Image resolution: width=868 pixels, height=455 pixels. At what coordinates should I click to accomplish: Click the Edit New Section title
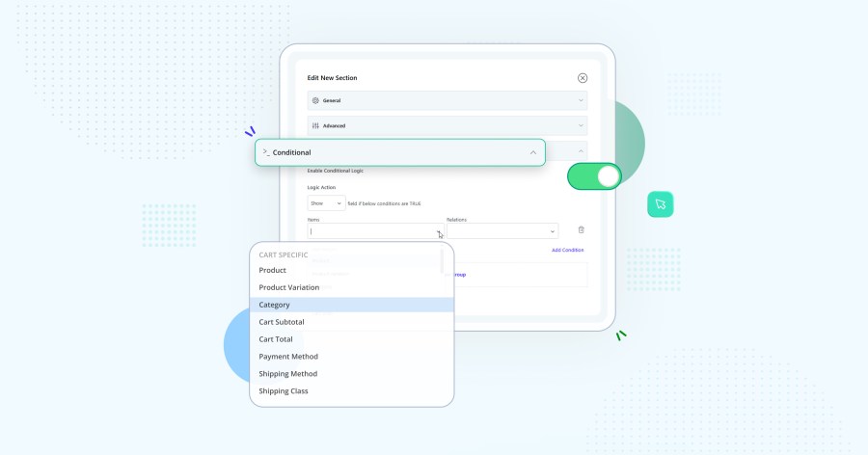click(x=332, y=78)
